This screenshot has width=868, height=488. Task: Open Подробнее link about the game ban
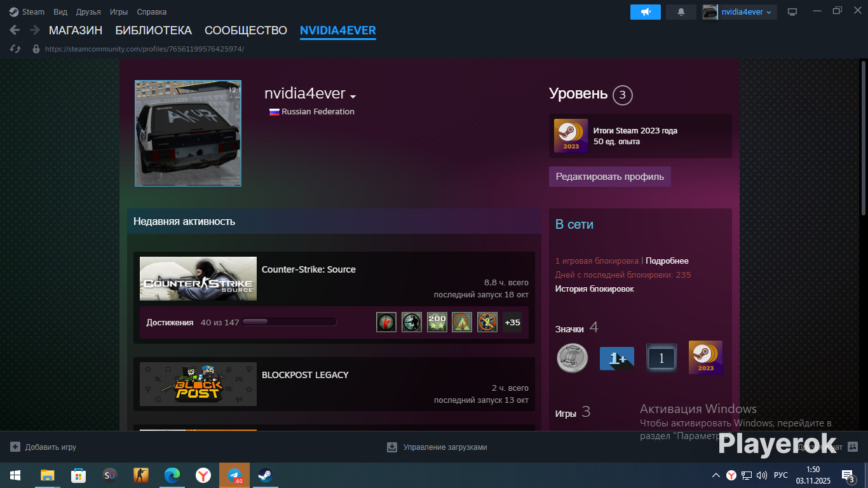[x=667, y=261]
